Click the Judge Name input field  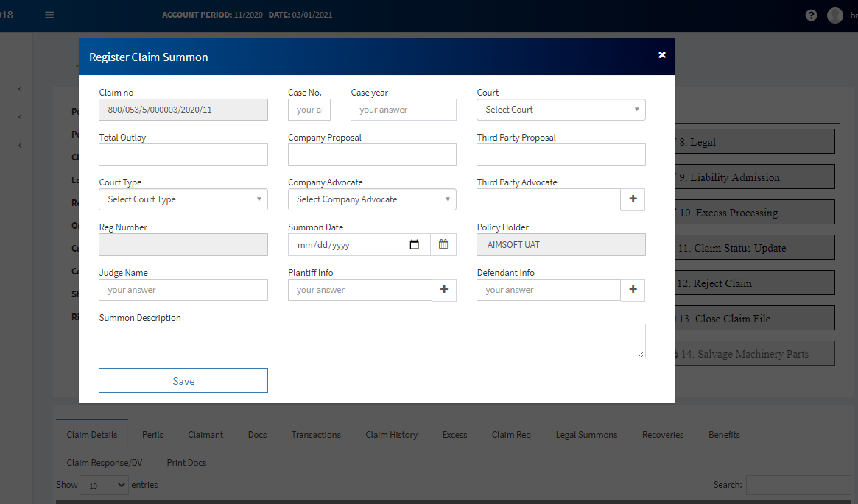[183, 290]
